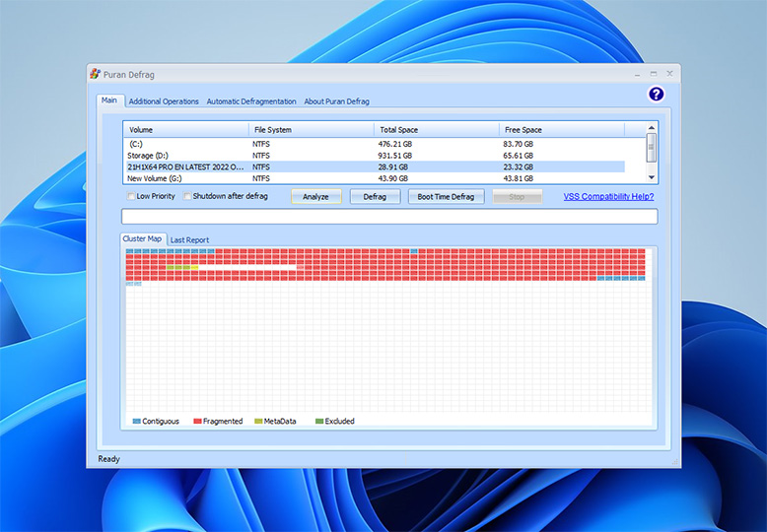Screen dimensions: 767x532
Task: Click the 43.90 GB total space cell
Action: 392,178
